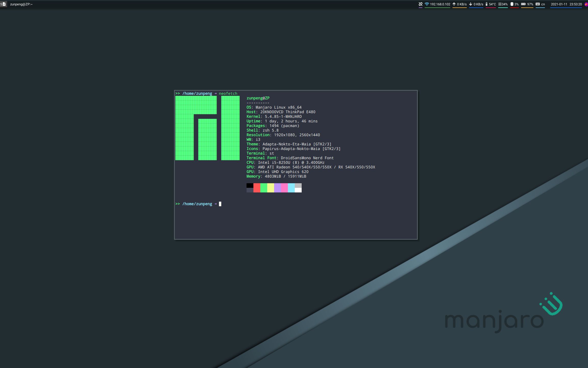The height and width of the screenshot is (368, 588).
Task: Click the Memory: 4803MiB / 15911MiB line
Action: click(x=276, y=176)
